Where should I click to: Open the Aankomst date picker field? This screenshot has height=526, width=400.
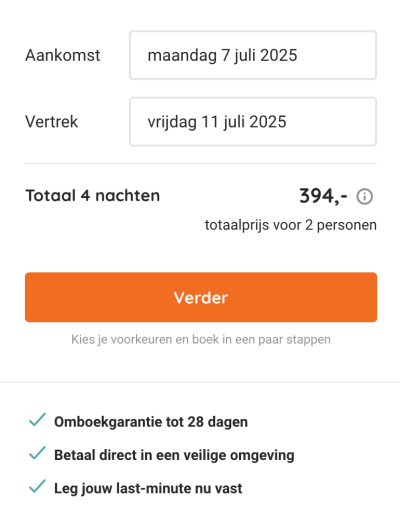click(x=253, y=55)
